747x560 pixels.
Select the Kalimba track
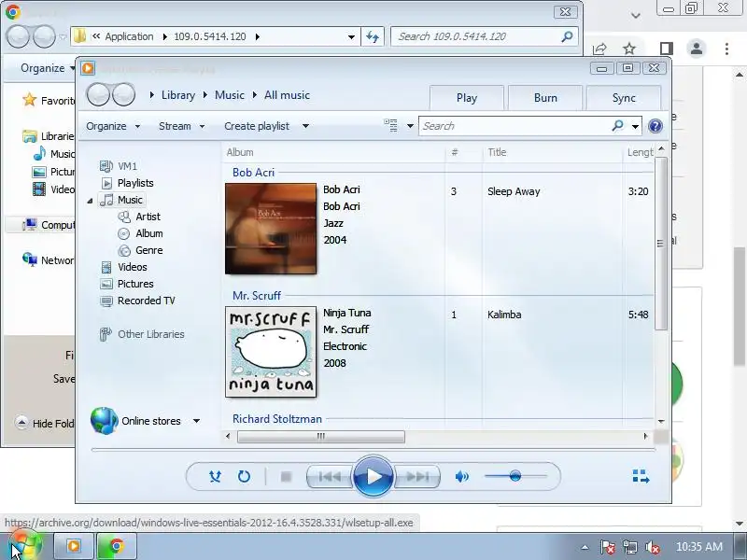[x=504, y=315]
